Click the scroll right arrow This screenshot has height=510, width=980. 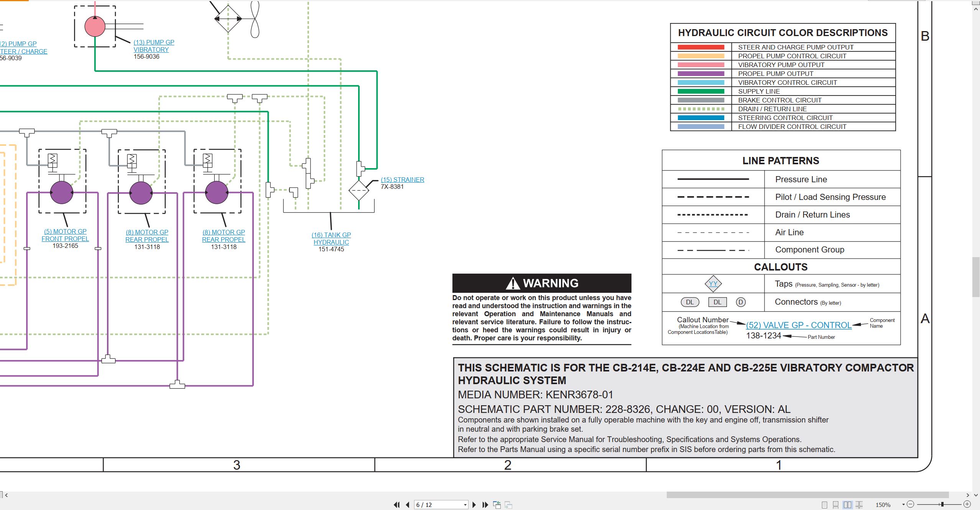coord(968,495)
